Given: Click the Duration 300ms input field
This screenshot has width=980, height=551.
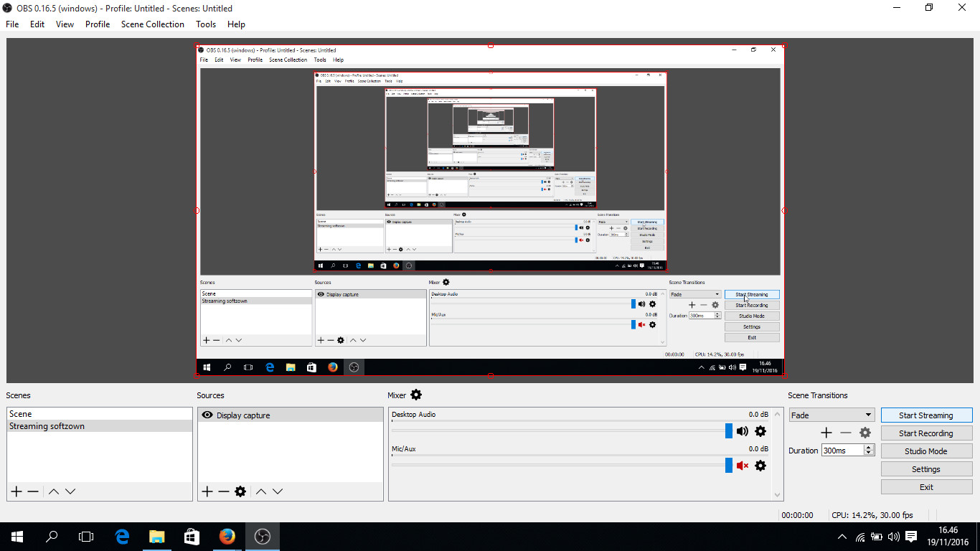Looking at the screenshot, I should pos(842,451).
